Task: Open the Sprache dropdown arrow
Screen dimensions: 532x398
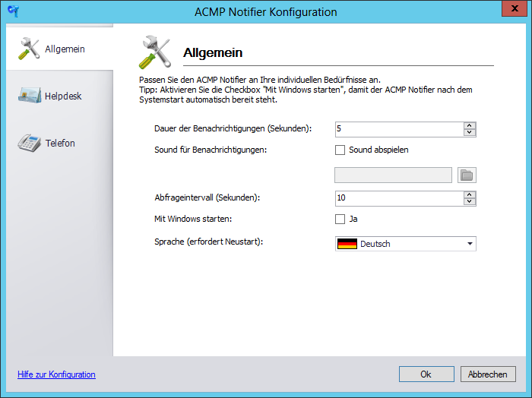Action: 470,244
